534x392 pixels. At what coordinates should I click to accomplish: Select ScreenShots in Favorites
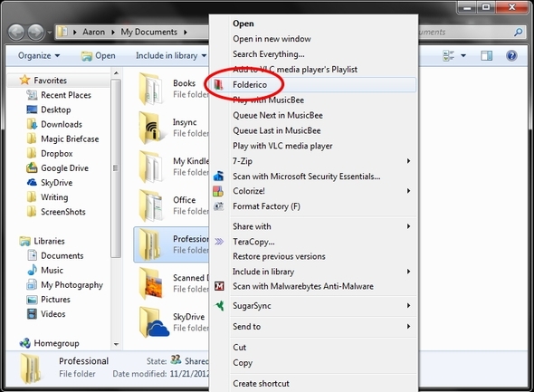point(63,212)
